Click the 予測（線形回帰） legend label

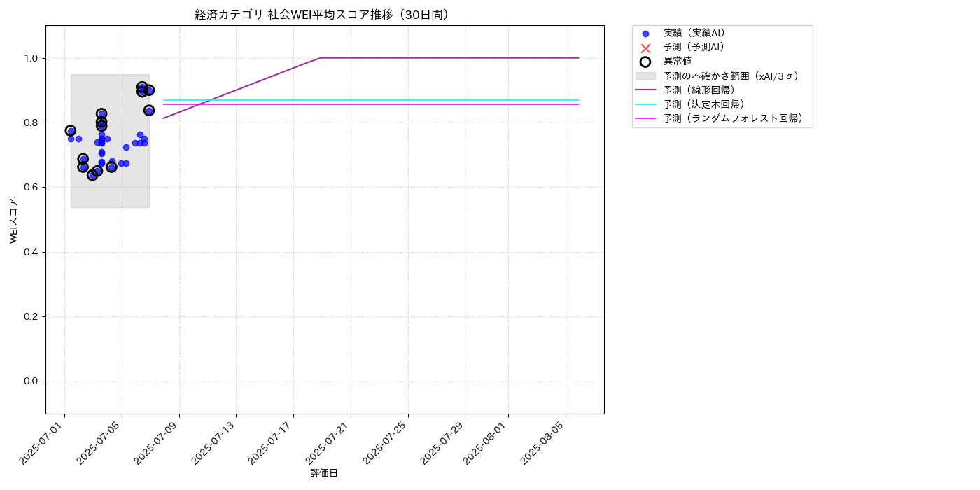point(702,90)
